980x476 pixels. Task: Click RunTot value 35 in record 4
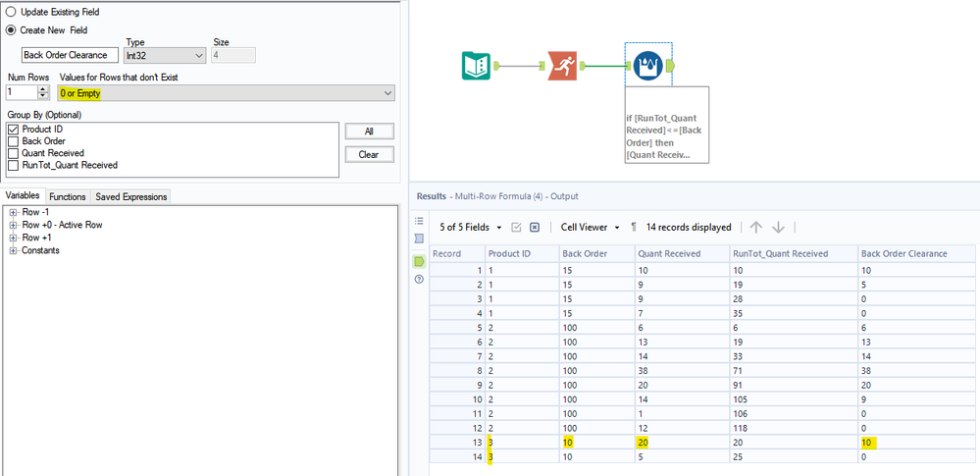(794, 313)
